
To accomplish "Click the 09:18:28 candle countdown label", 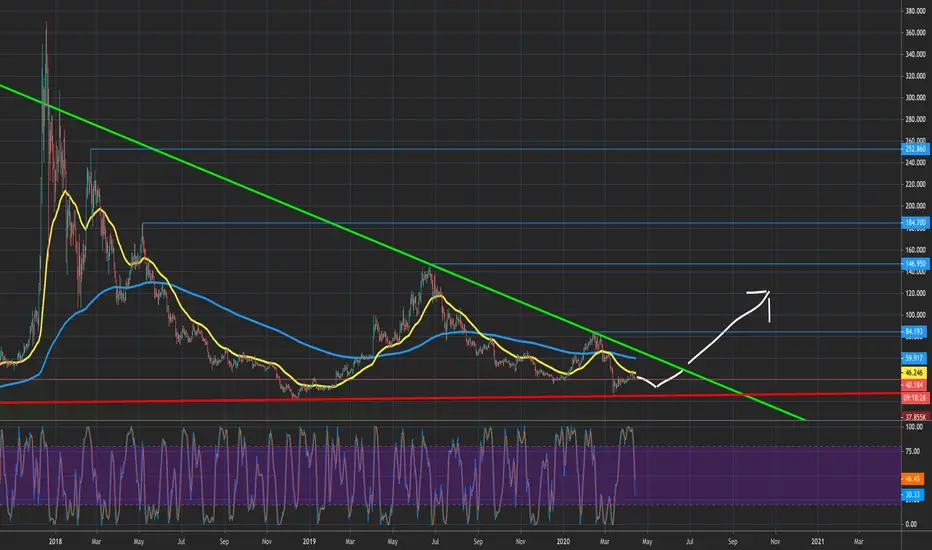I will tap(915, 398).
